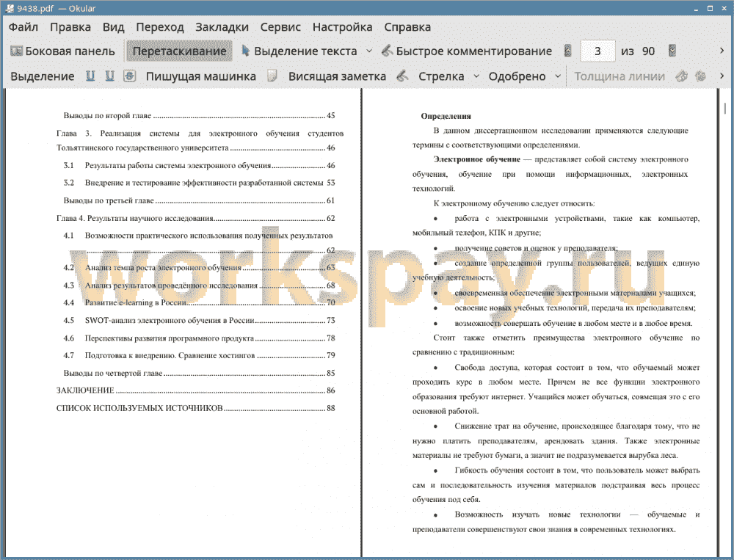Click the second icon right of Толщина линии

(x=700, y=76)
